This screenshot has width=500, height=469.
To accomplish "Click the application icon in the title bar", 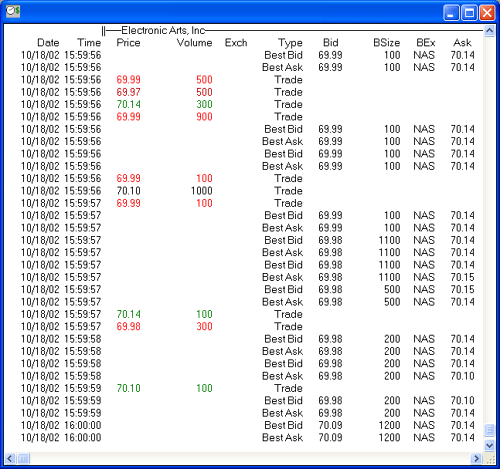I will pyautogui.click(x=13, y=11).
